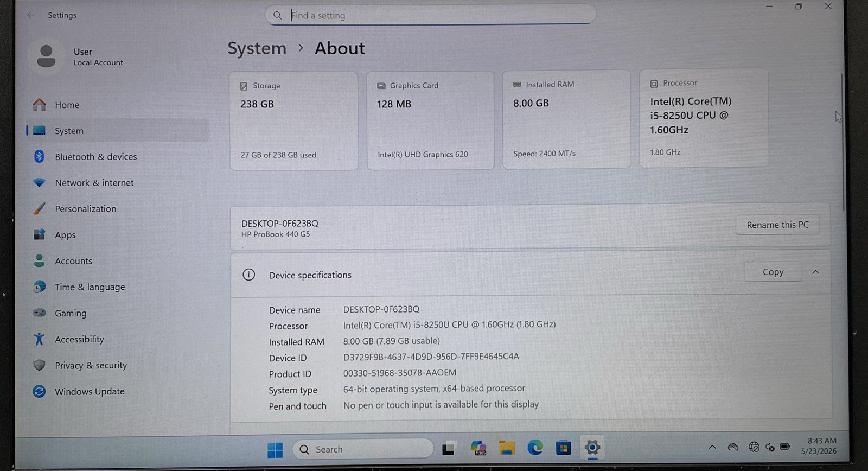Click the text 8.00 GB (7.89 GB usable)
The width and height of the screenshot is (868, 471).
click(391, 341)
